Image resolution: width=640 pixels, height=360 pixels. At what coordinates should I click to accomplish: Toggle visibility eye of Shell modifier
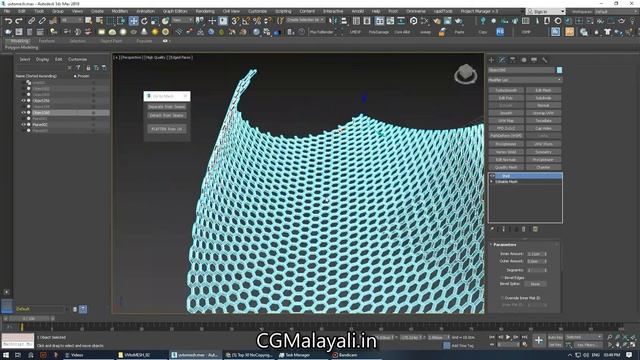point(493,176)
